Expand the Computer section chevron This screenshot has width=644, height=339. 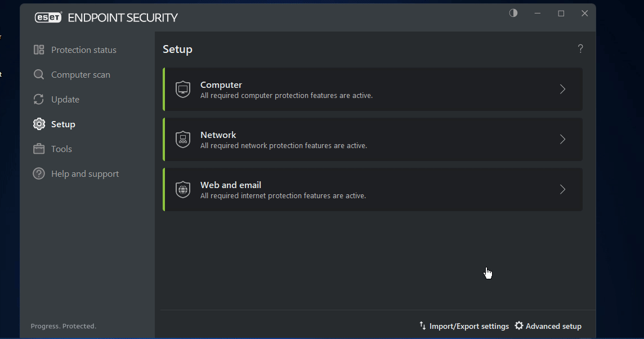(562, 89)
